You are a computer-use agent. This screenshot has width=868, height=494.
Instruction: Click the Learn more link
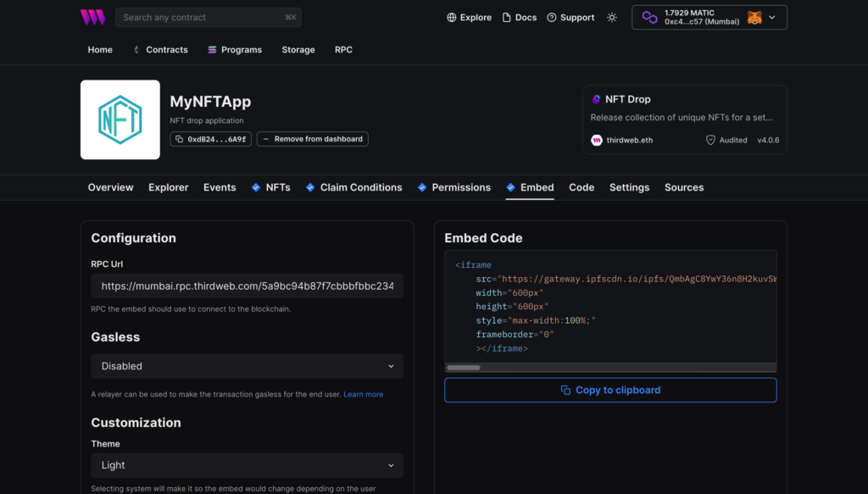tap(363, 394)
